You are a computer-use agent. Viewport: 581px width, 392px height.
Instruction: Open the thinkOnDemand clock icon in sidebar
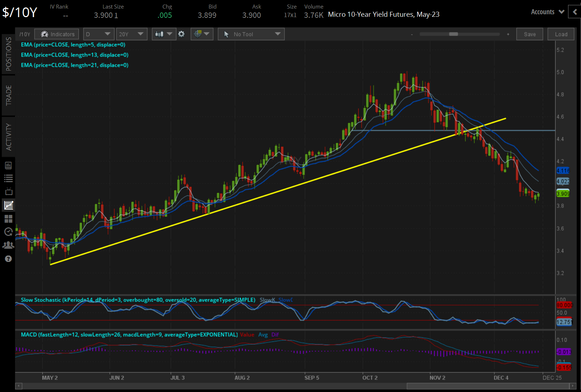pyautogui.click(x=8, y=232)
